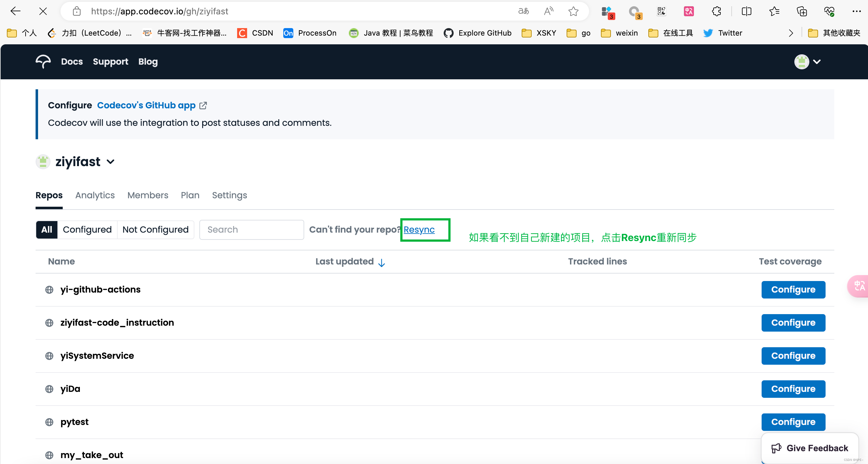The width and height of the screenshot is (868, 464).
Task: Filter by Configured repos
Action: pyautogui.click(x=87, y=230)
